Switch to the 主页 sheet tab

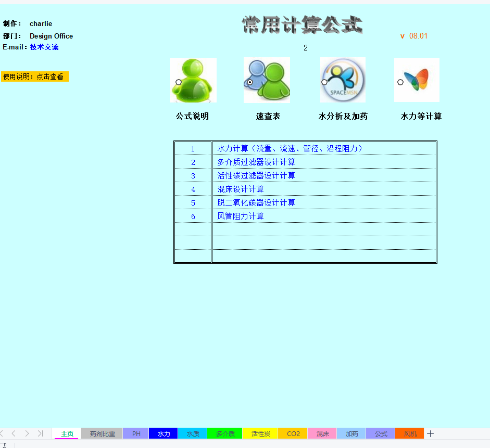[x=67, y=433]
